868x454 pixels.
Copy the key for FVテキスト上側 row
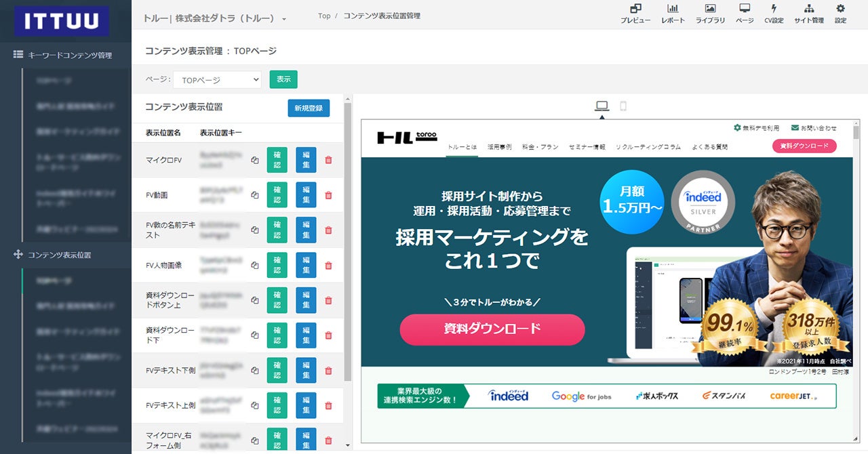point(255,406)
